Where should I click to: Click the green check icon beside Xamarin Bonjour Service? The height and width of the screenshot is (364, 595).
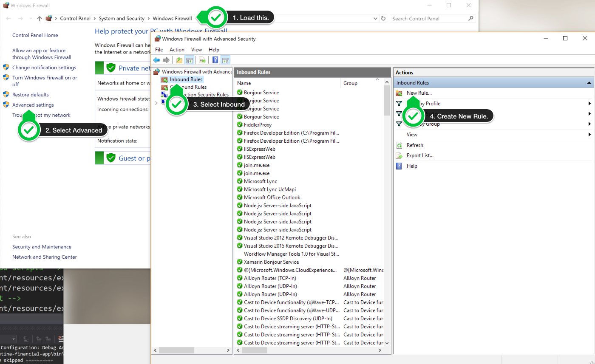point(240,262)
